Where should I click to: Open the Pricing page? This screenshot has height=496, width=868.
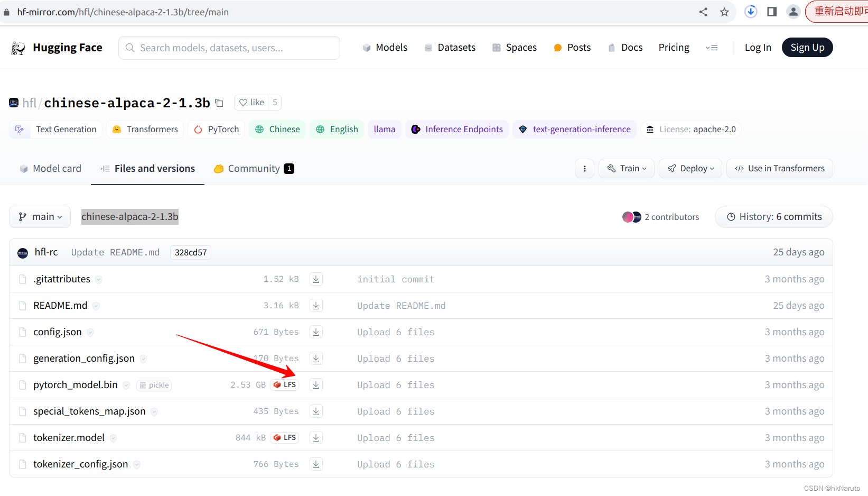674,48
